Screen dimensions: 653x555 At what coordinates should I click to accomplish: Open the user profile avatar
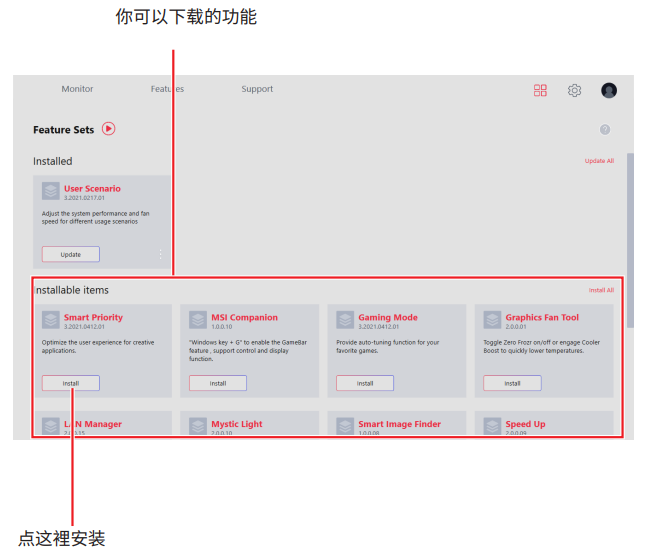(x=609, y=90)
